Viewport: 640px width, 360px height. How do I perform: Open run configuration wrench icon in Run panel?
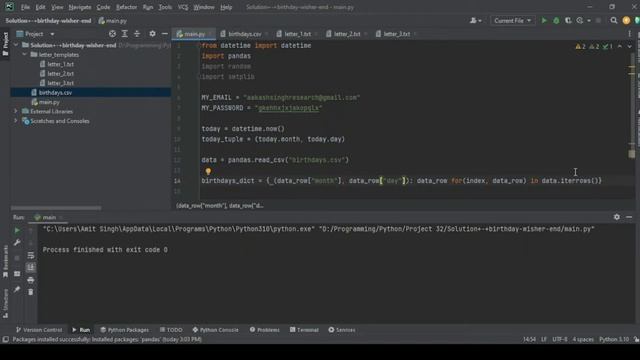(x=17, y=243)
